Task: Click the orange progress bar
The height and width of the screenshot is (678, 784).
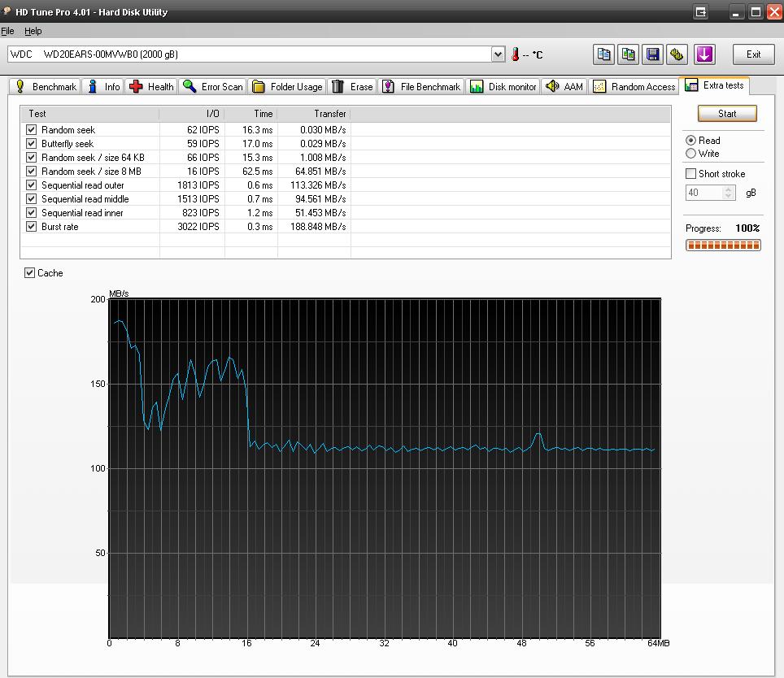Action: tap(723, 246)
